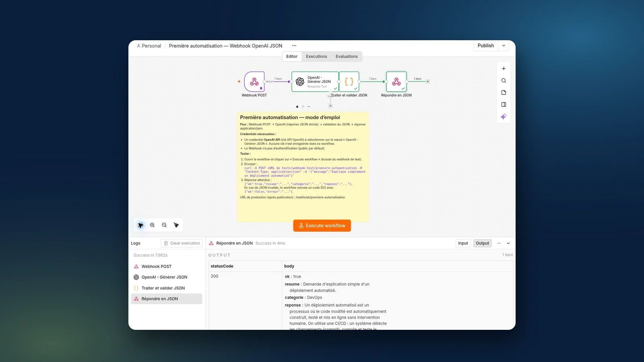This screenshot has height=362, width=644.
Task: Toggle the side panel icon in right toolbar
Action: point(504,105)
